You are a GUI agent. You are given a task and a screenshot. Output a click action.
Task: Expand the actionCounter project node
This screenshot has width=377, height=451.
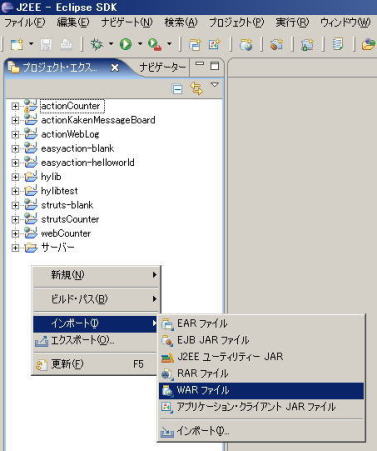pos(15,106)
